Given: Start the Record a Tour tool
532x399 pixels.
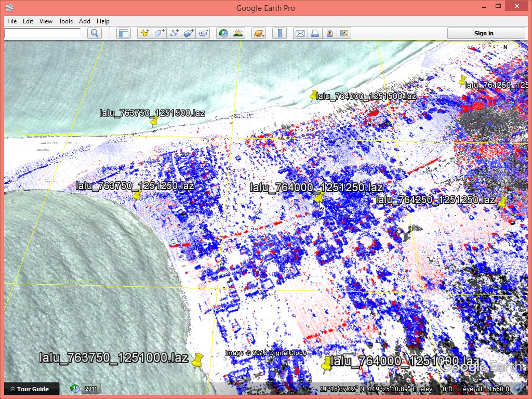Looking at the screenshot, I should 203,33.
